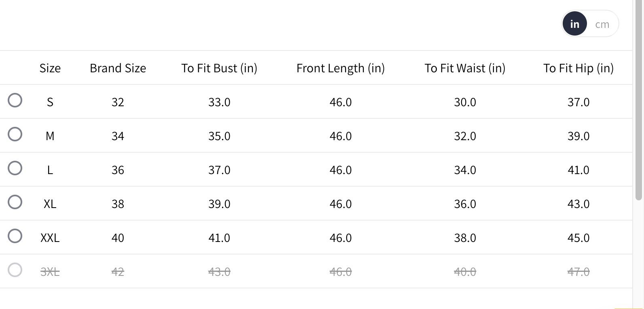Pick the XL size radio button
Viewport: 644px width, 309px height.
click(15, 202)
